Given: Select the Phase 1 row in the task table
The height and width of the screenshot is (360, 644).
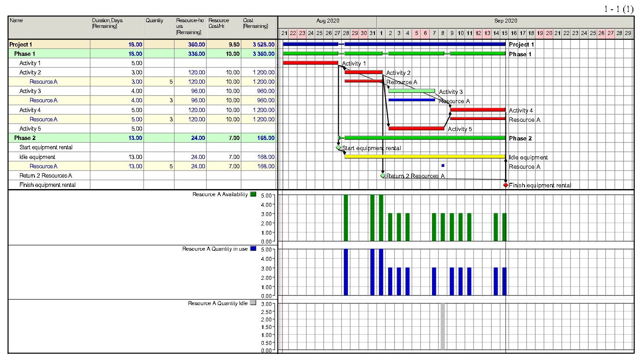Looking at the screenshot, I should pyautogui.click(x=143, y=54).
